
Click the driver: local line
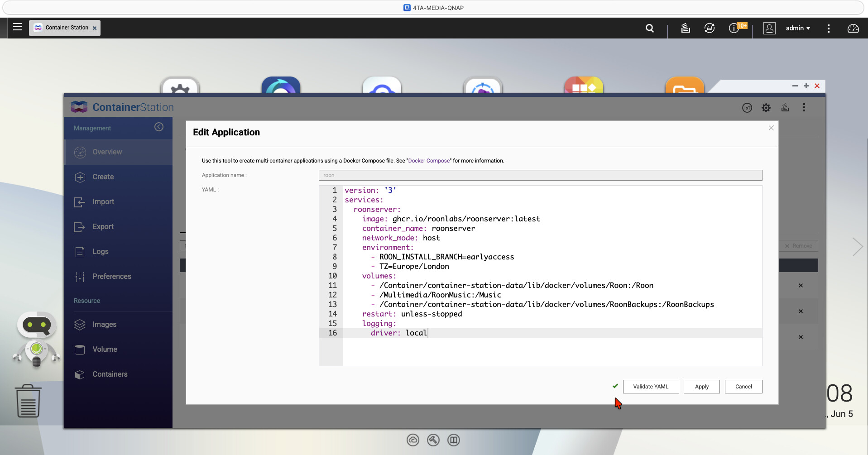[x=398, y=333]
